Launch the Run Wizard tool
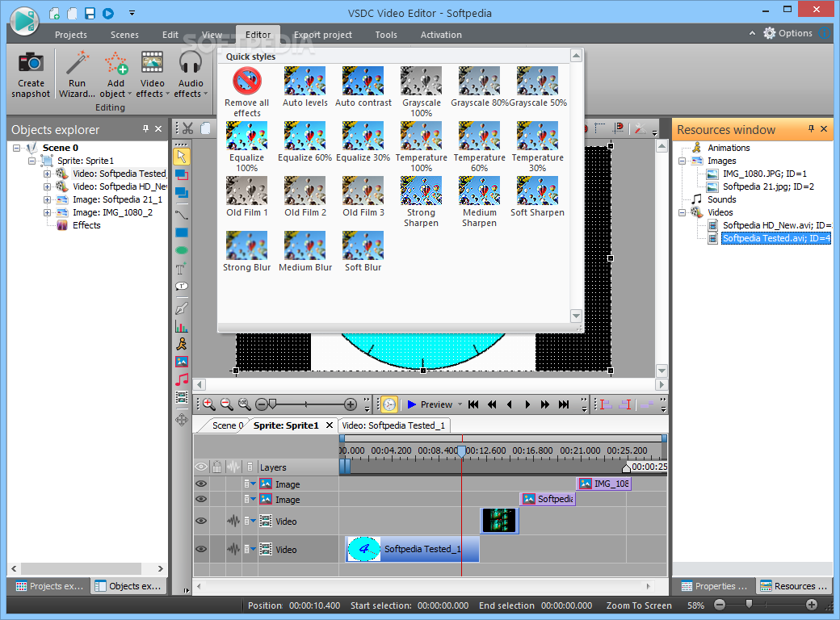This screenshot has width=840, height=620. tap(77, 74)
